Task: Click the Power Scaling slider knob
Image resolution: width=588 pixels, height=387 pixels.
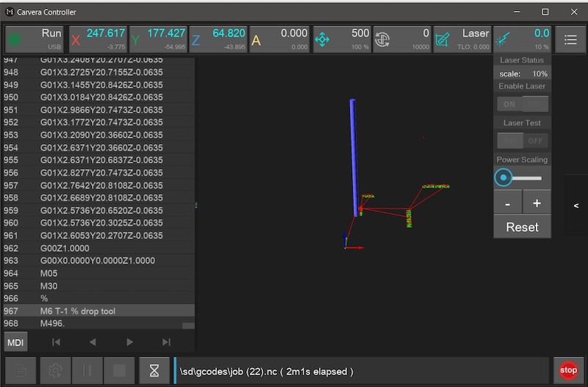Action: tap(503, 177)
